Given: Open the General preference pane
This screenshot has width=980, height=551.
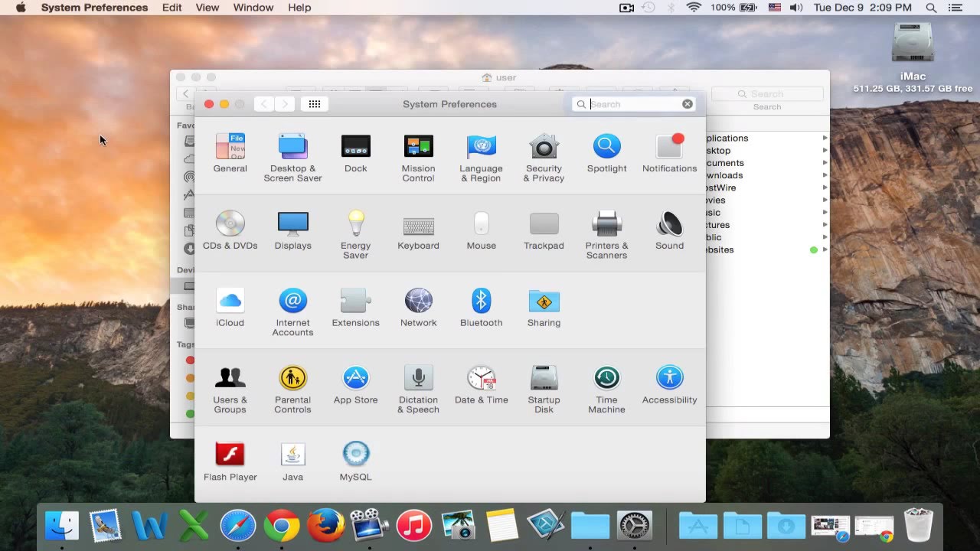Looking at the screenshot, I should 230,153.
